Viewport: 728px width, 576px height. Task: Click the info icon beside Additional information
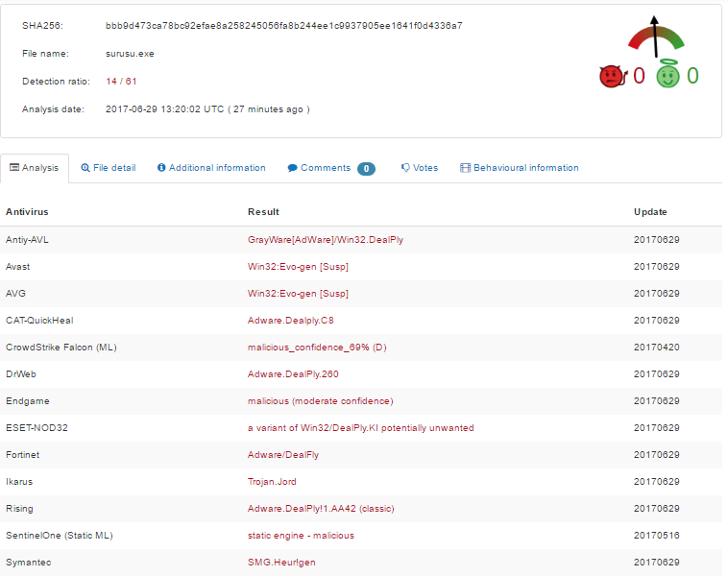click(161, 168)
